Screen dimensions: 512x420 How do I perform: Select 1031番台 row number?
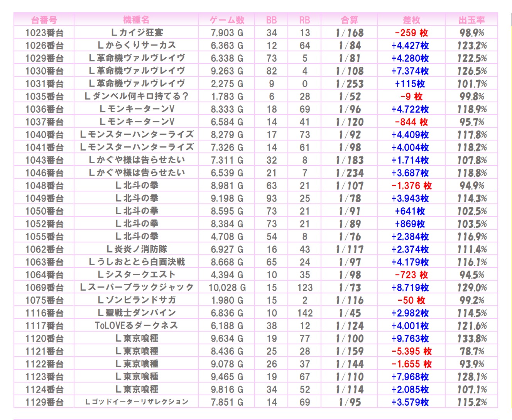point(44,84)
